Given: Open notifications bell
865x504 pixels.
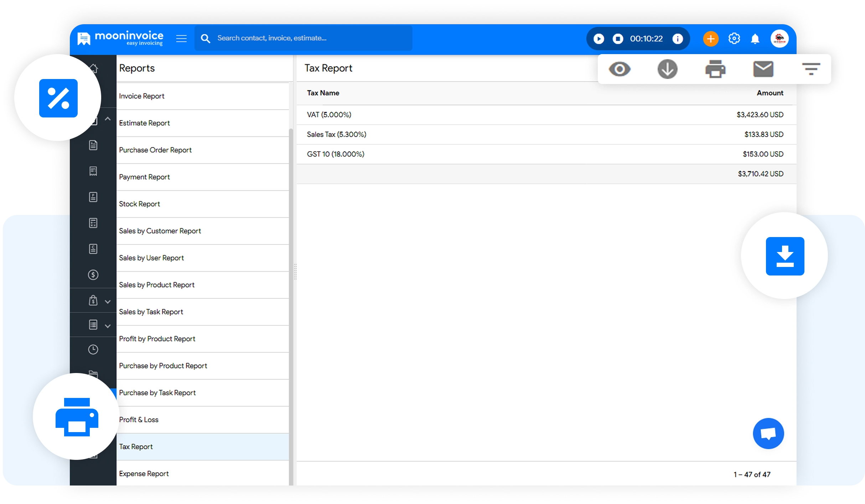Looking at the screenshot, I should pyautogui.click(x=755, y=39).
